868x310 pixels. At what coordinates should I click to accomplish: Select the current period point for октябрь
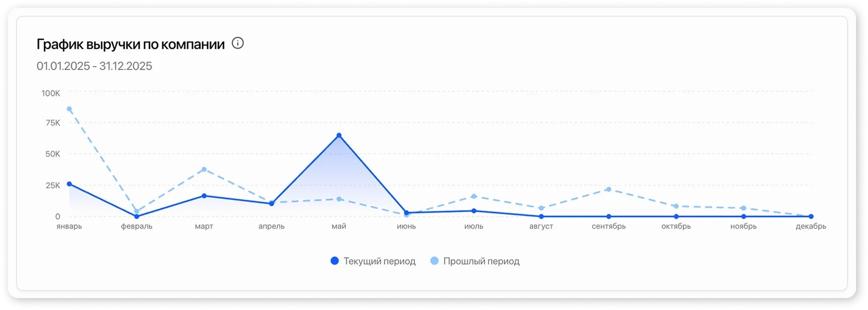point(676,217)
